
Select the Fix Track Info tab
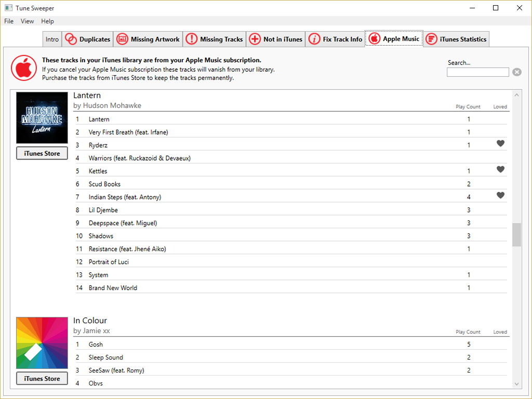click(x=335, y=39)
